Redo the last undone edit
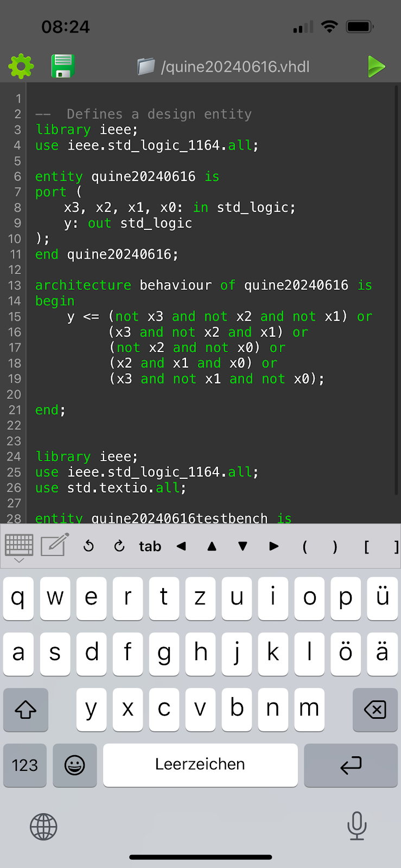Viewport: 401px width, 868px height. tap(119, 546)
